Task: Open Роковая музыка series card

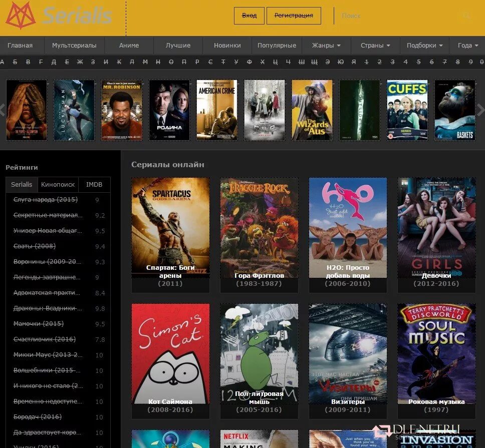Action: 436,361
